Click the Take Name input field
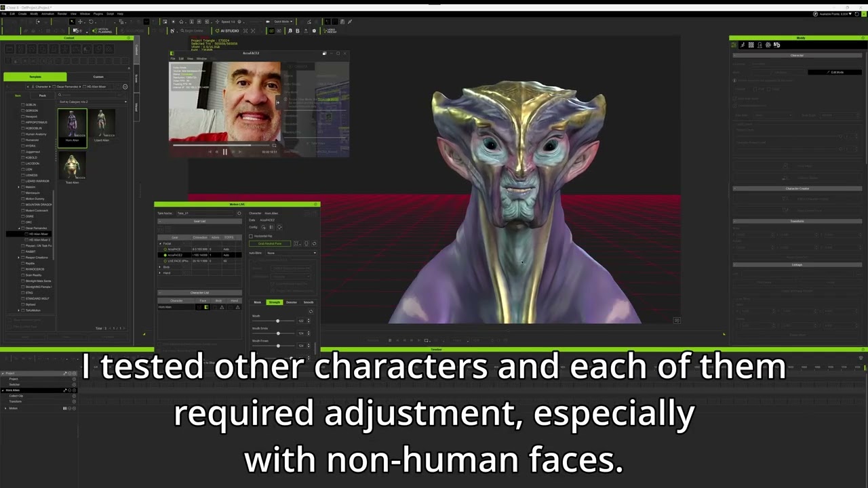Viewport: 868px width, 488px height. [x=204, y=213]
